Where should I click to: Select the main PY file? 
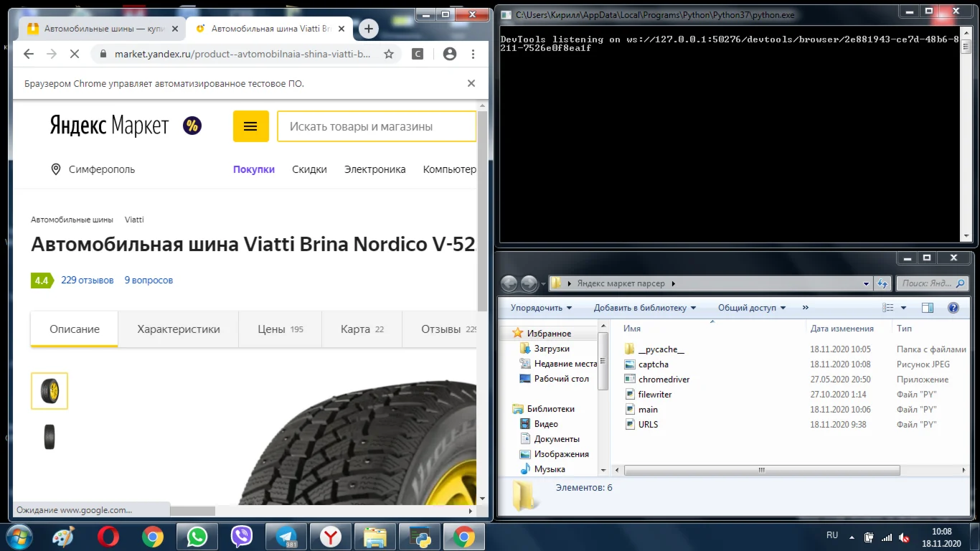(648, 410)
